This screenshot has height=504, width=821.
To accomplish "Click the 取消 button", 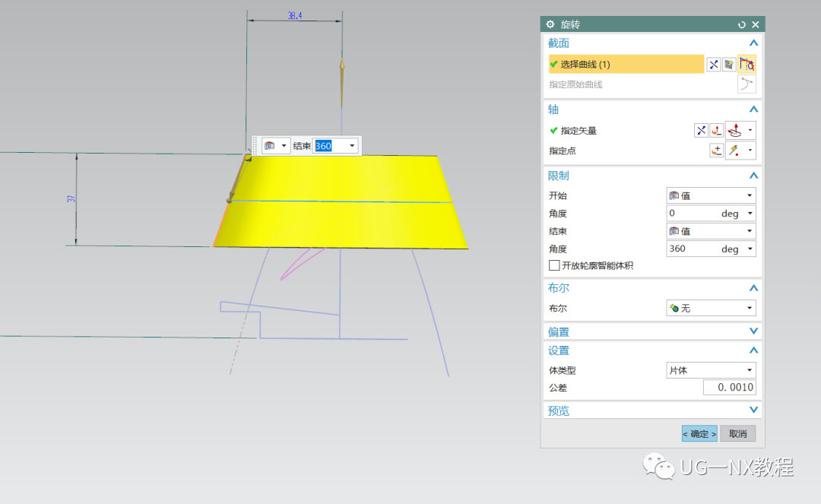I will pos(737,434).
